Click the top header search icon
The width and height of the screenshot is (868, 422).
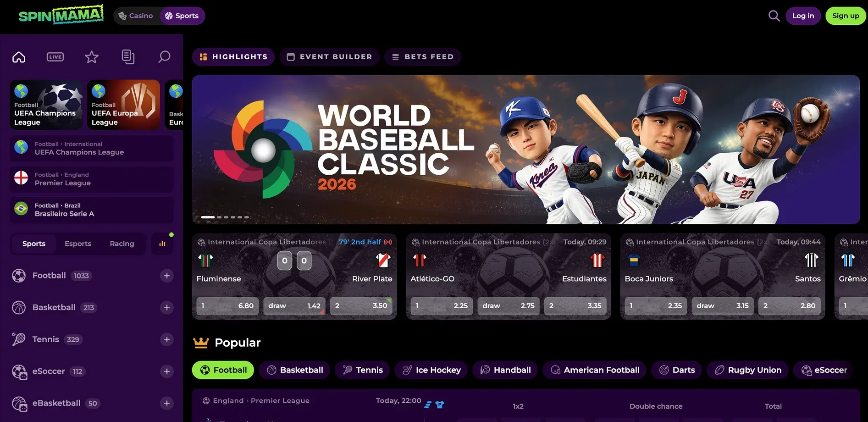[774, 16]
